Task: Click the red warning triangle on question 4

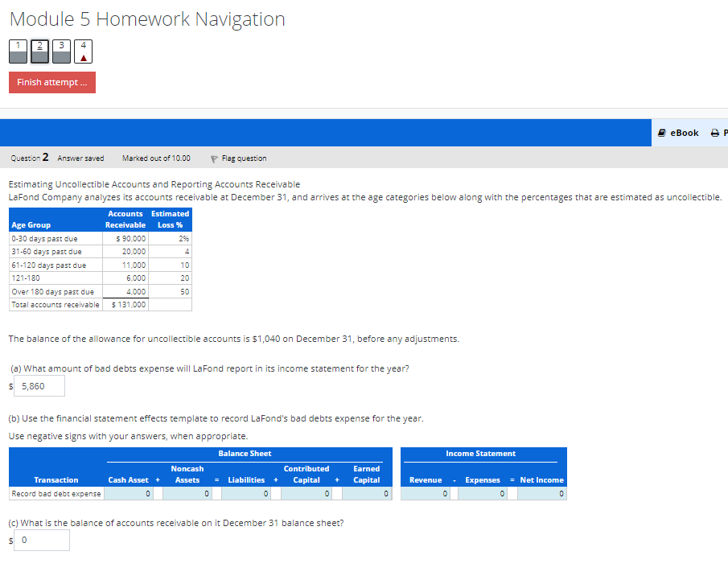Action: 82,58
